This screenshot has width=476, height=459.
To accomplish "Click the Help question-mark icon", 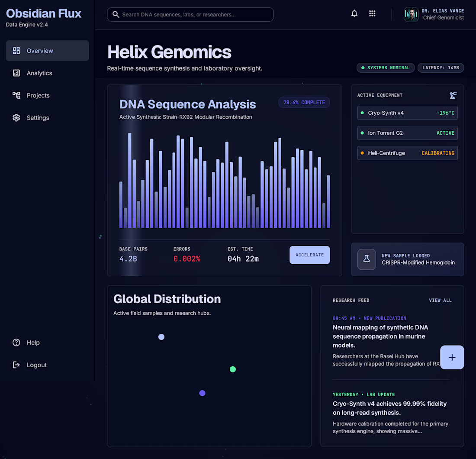I will pyautogui.click(x=16, y=343).
